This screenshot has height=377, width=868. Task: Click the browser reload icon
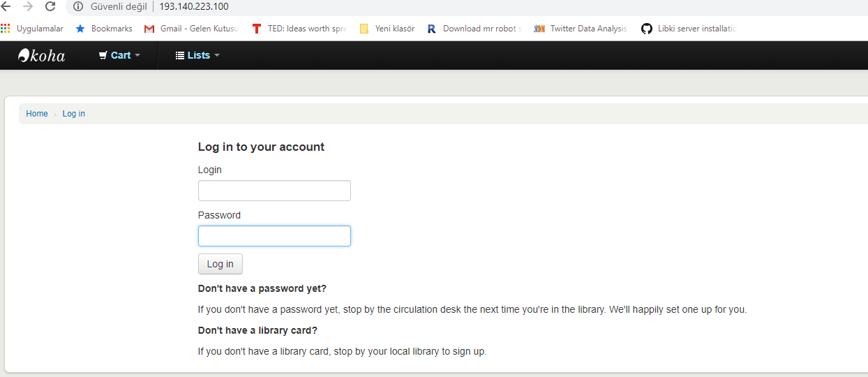coord(50,6)
